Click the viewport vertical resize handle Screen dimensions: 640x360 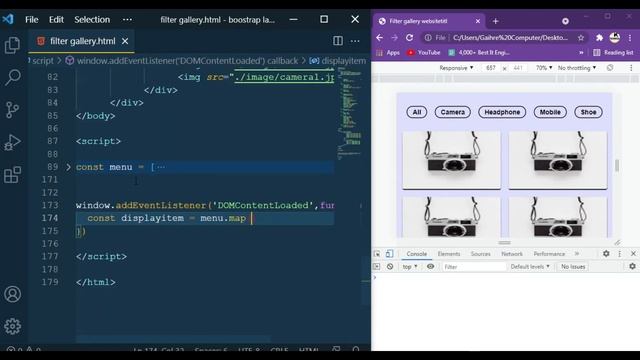(x=504, y=242)
